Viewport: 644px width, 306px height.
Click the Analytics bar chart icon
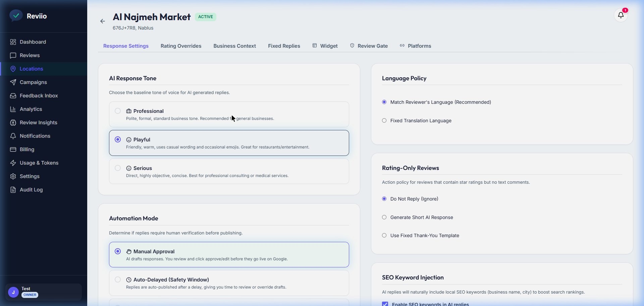point(13,109)
